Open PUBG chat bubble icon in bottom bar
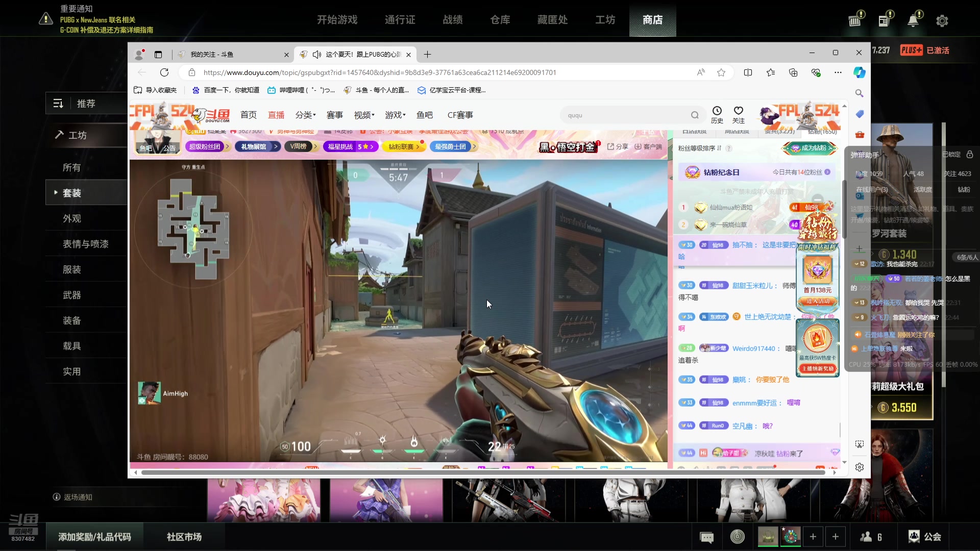 point(707,537)
